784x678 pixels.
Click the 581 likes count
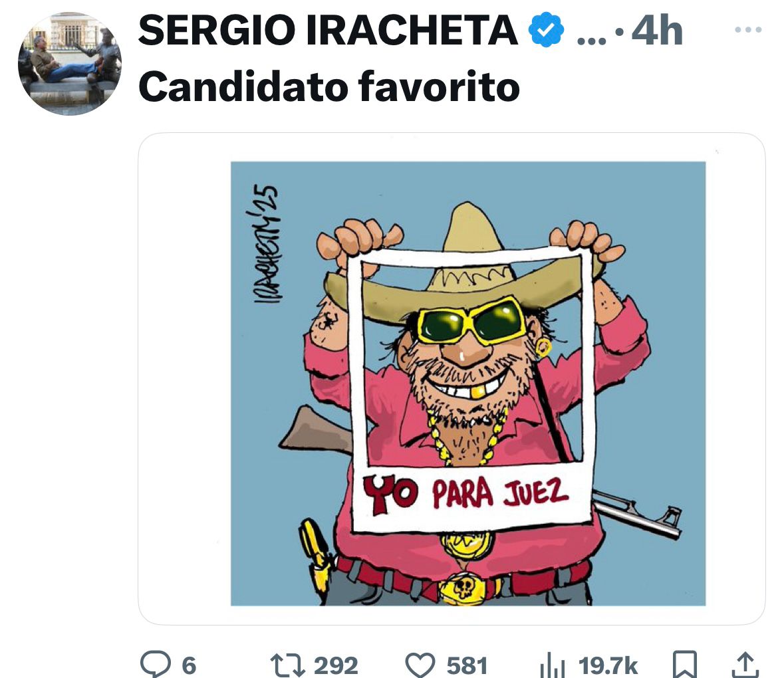466,665
